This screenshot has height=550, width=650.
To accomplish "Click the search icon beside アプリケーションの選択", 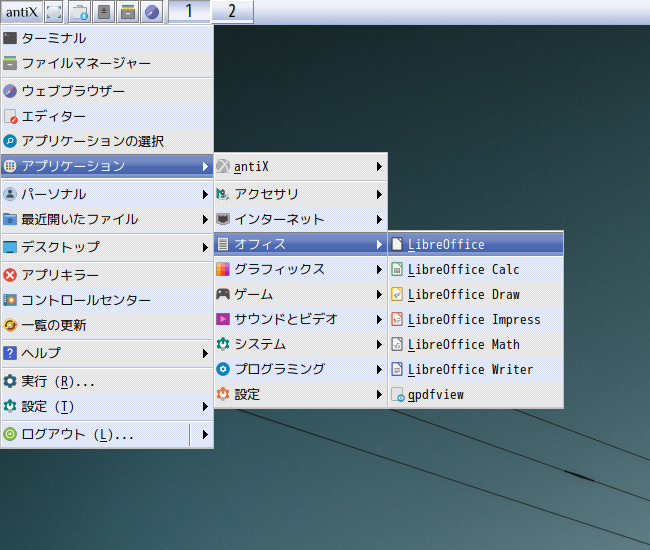I will tap(10, 141).
